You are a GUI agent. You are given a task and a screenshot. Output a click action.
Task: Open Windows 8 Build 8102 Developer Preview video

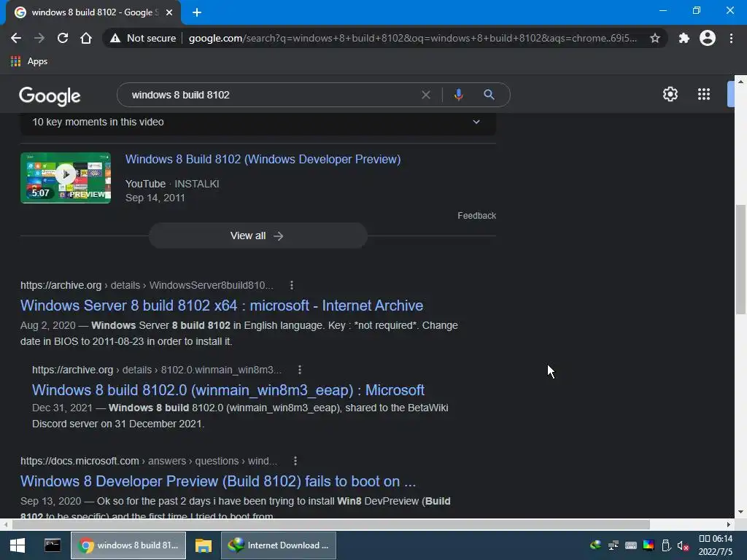(263, 159)
